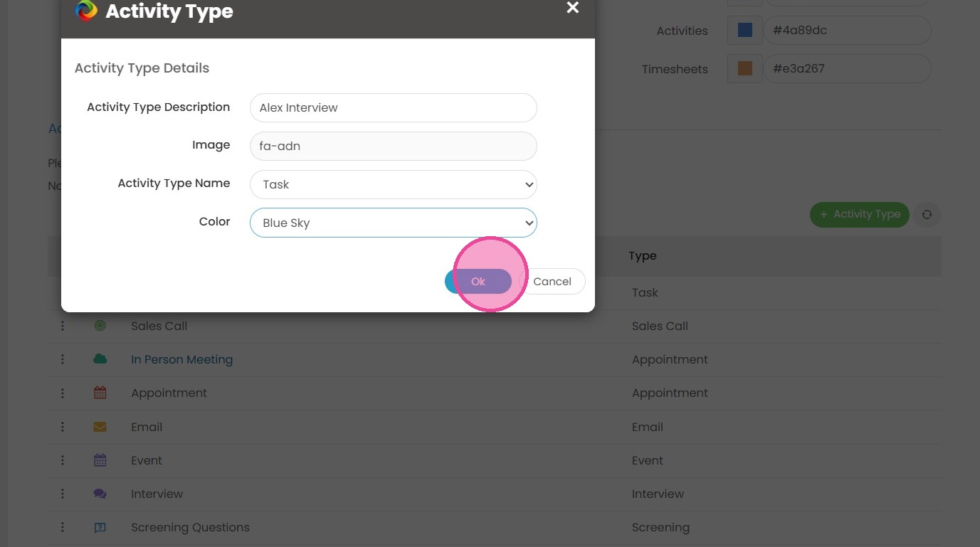Pick the orange Timesheets color swatch

tap(744, 69)
